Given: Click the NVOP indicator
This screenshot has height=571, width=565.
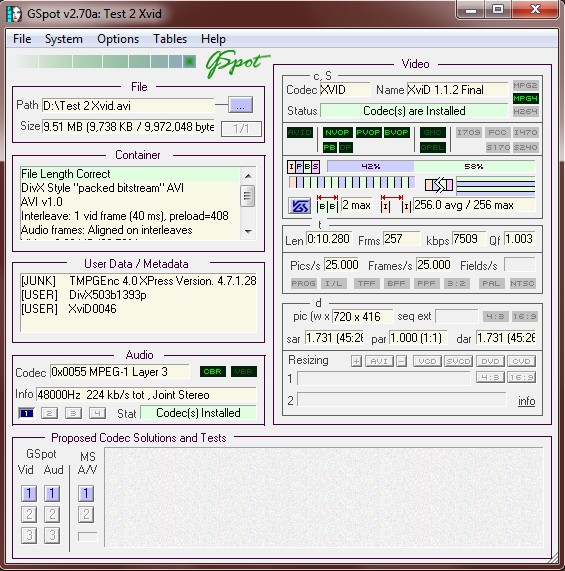Looking at the screenshot, I should coord(337,132).
